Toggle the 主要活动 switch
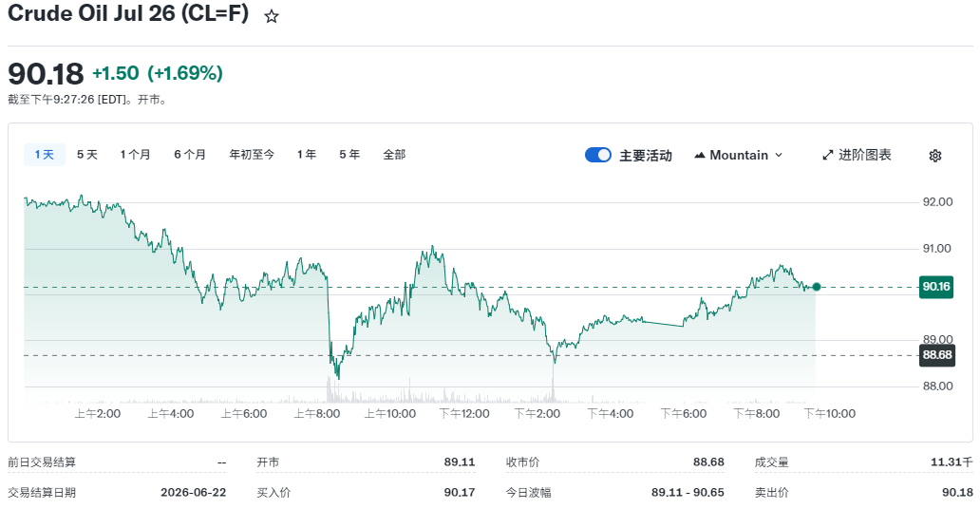This screenshot has height=509, width=980. 598,155
